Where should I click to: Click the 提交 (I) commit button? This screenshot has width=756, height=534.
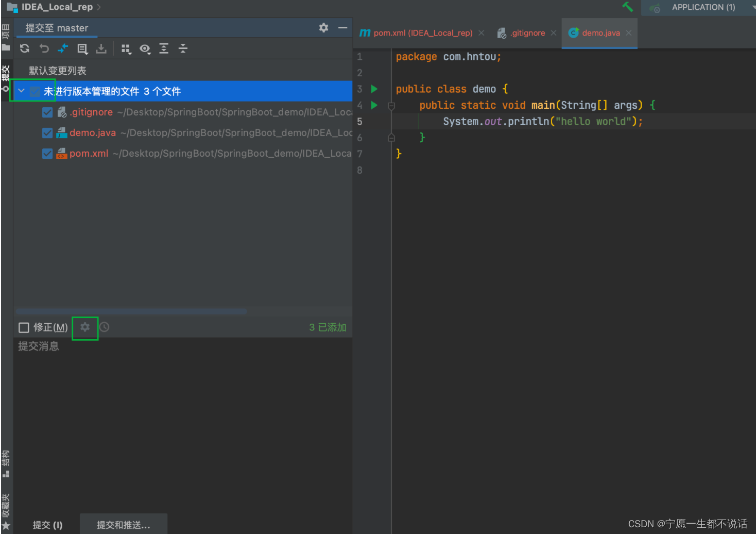coord(47,525)
